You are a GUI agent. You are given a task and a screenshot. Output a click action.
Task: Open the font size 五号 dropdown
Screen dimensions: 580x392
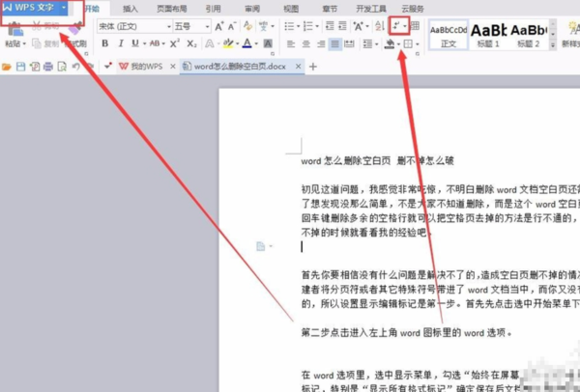(207, 27)
